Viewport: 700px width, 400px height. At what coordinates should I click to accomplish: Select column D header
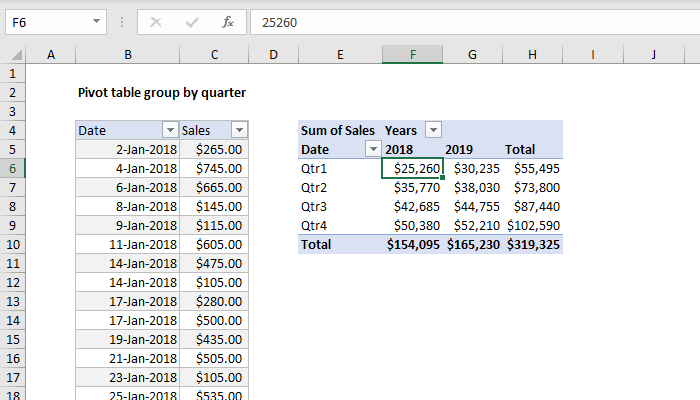(x=273, y=54)
